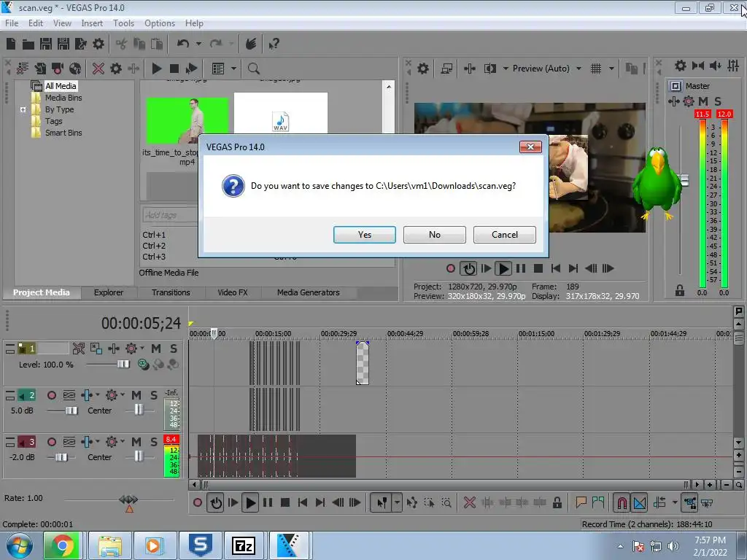Open the Undo history dropdown arrow
Viewport: 747px width, 560px height.
coord(198,44)
